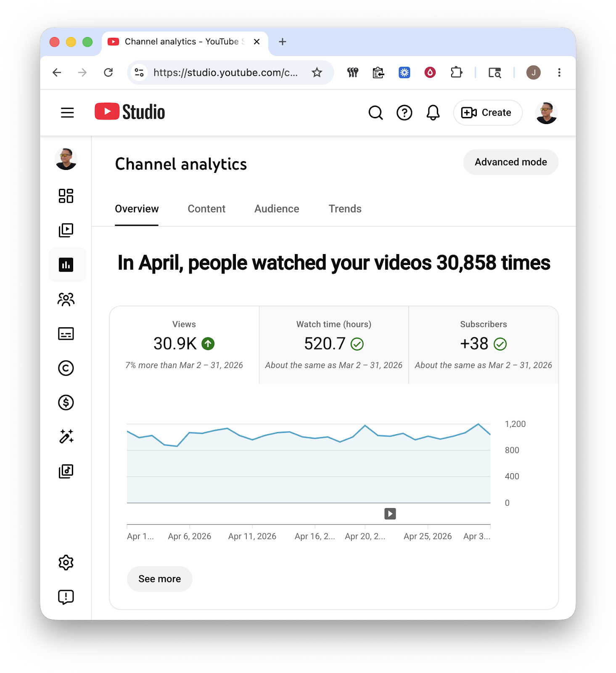
Task: Open the red droplet extension icon
Action: point(430,72)
